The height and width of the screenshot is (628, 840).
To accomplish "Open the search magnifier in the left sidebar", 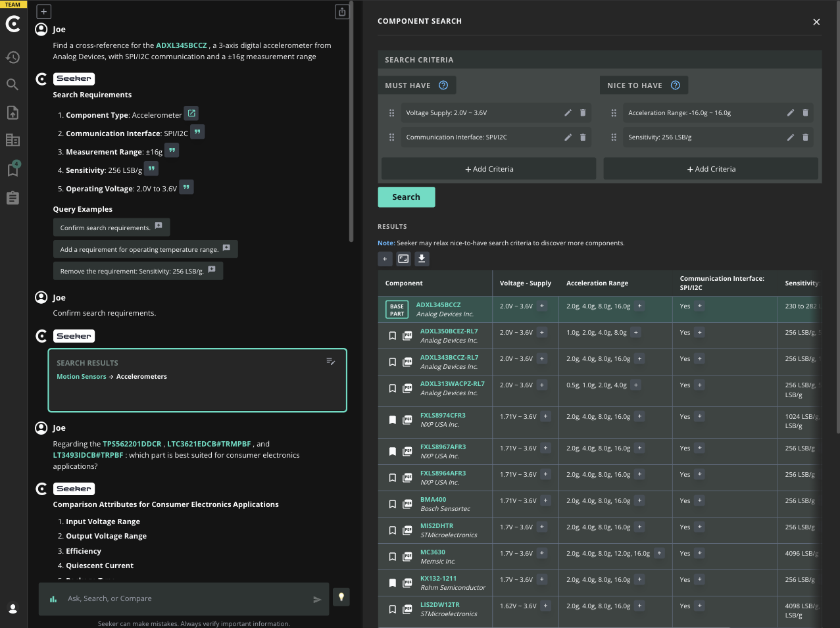I will click(12, 84).
